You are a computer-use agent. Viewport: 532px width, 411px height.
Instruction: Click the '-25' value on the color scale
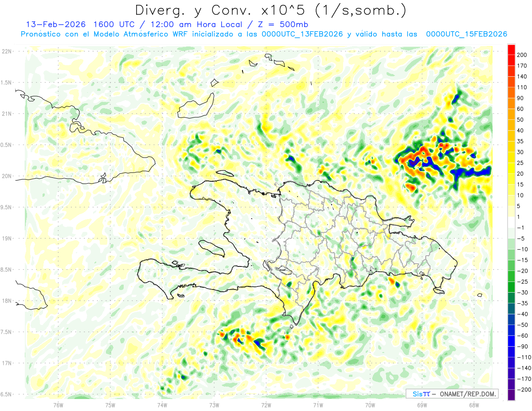[522, 282]
